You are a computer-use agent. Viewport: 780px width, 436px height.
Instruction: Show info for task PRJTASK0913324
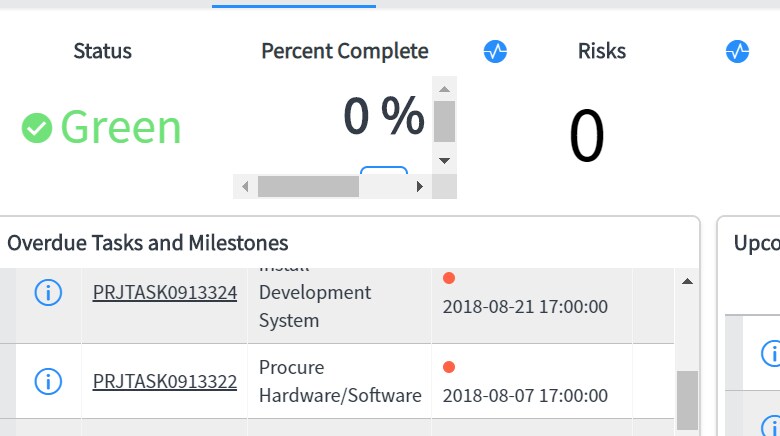click(48, 293)
